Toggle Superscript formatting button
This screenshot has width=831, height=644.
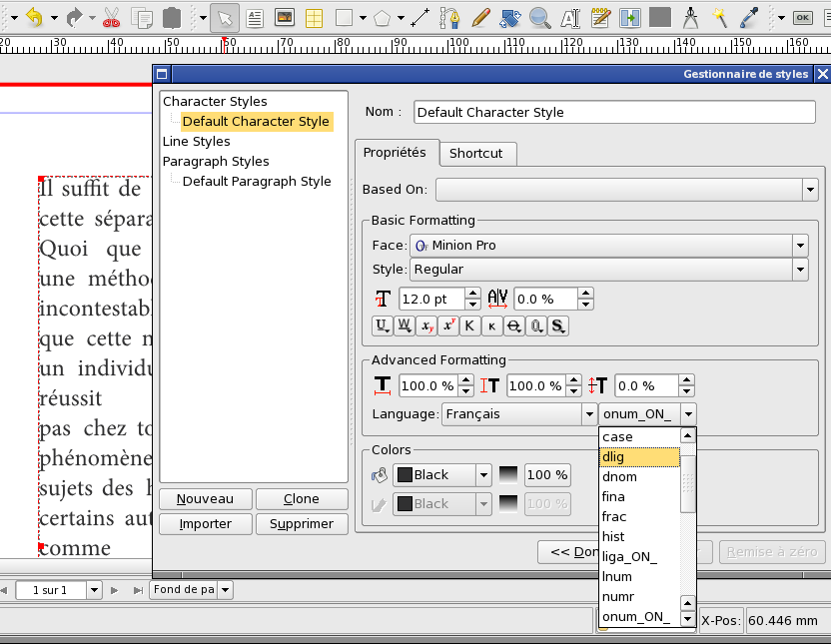pyautogui.click(x=448, y=325)
